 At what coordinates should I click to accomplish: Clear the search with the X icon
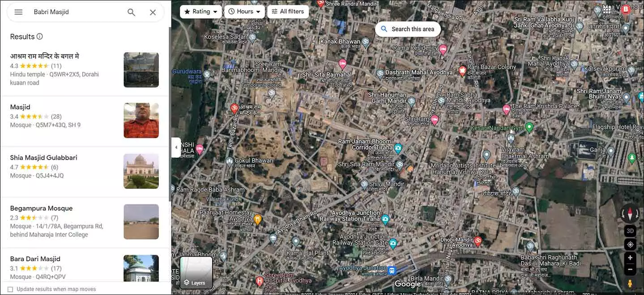coord(153,12)
